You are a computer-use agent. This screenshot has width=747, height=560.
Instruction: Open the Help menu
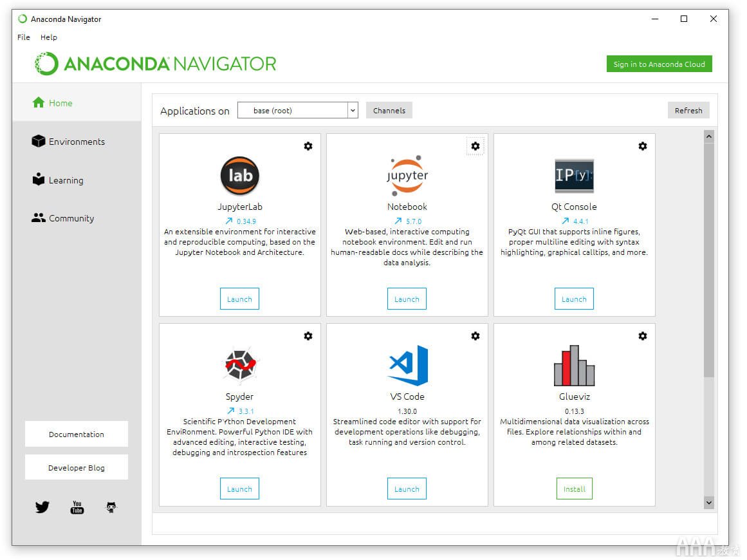pos(49,37)
